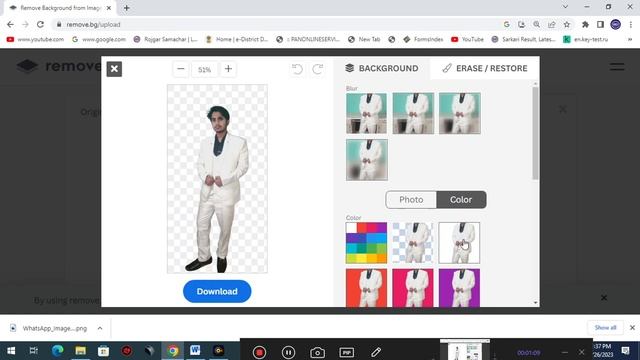Choose the white background swatch
This screenshot has height=360, width=640.
coord(460,243)
